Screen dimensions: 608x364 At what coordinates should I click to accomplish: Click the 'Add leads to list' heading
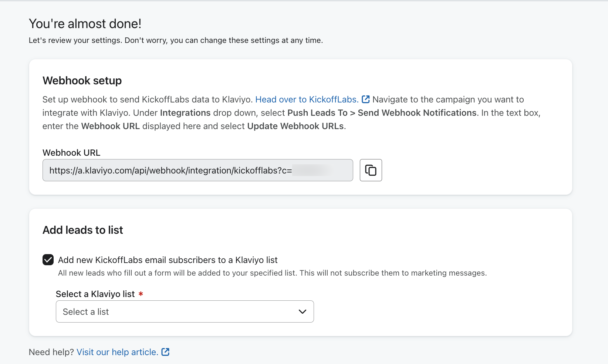pos(83,230)
